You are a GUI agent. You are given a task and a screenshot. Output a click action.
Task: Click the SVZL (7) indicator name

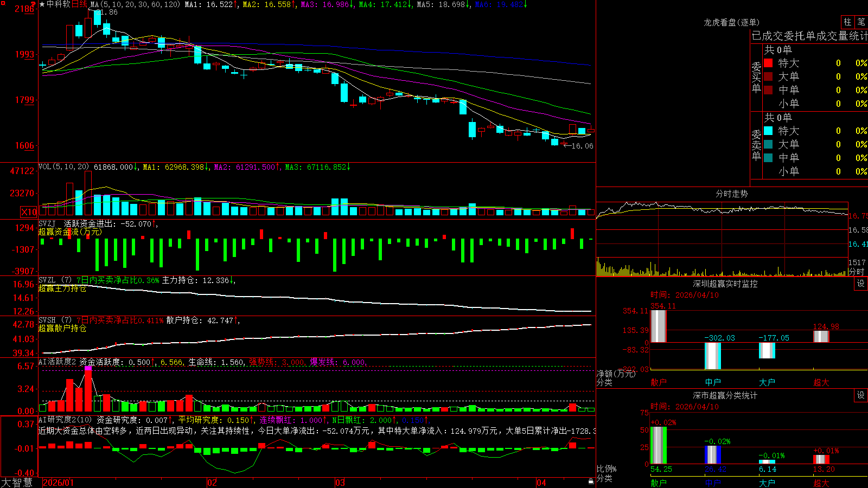pyautogui.click(x=55, y=280)
